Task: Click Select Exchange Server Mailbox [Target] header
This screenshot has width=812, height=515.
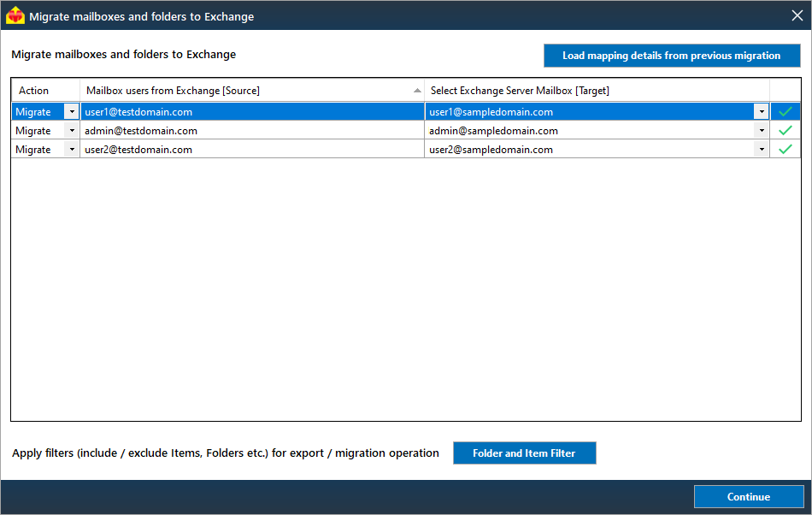Action: pos(597,90)
